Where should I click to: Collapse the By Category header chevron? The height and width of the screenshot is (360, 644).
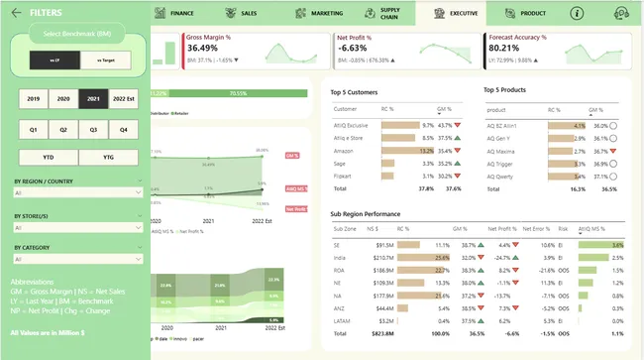coord(140,247)
